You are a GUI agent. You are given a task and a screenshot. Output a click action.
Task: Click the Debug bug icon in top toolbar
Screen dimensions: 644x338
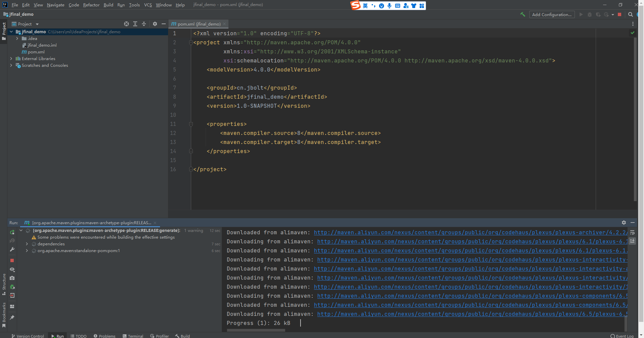pyautogui.click(x=590, y=14)
